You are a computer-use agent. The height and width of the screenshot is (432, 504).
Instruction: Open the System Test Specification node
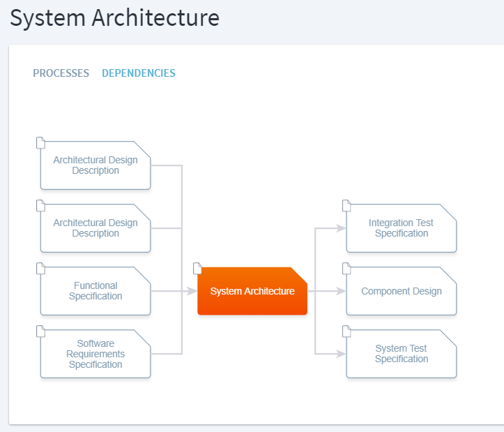[x=402, y=354]
